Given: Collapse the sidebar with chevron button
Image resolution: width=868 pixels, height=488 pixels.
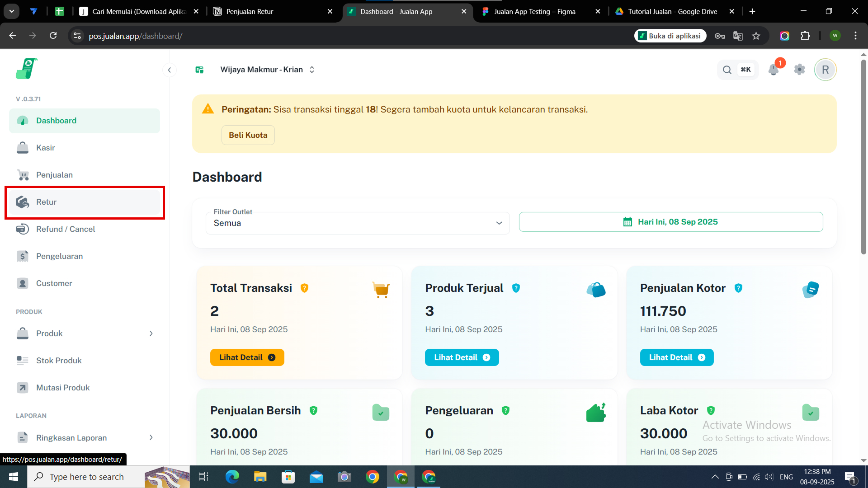Looking at the screenshot, I should (x=169, y=70).
